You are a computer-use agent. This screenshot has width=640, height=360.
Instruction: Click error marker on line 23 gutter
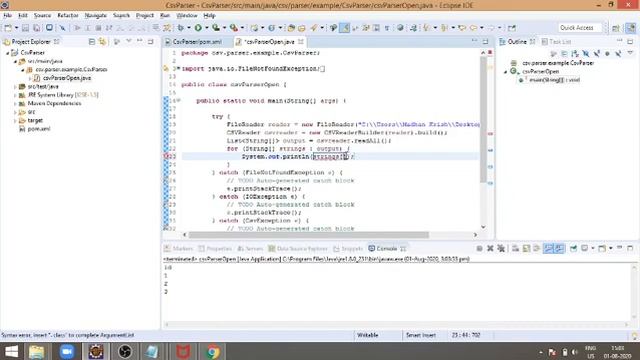point(166,156)
